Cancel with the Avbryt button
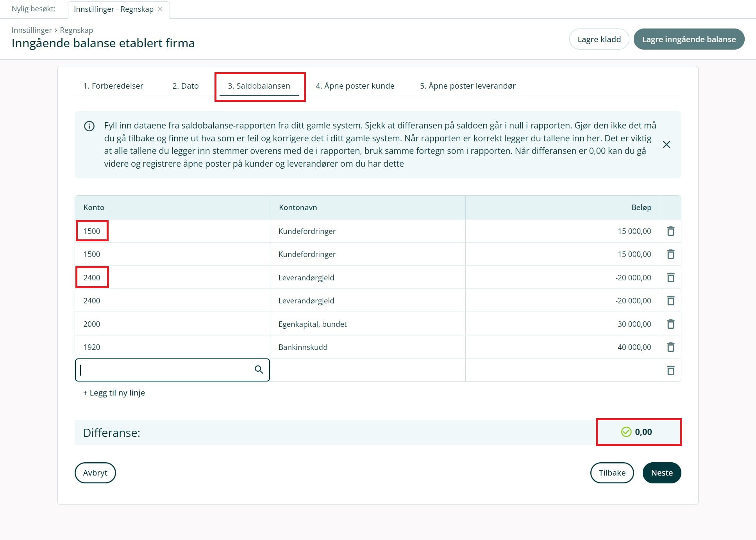This screenshot has height=540, width=756. pos(95,473)
